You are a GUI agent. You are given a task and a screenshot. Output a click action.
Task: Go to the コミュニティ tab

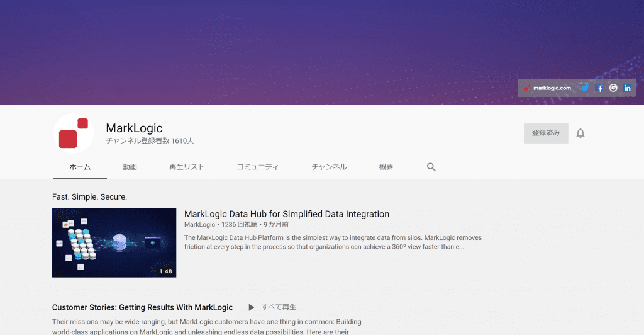(x=257, y=167)
